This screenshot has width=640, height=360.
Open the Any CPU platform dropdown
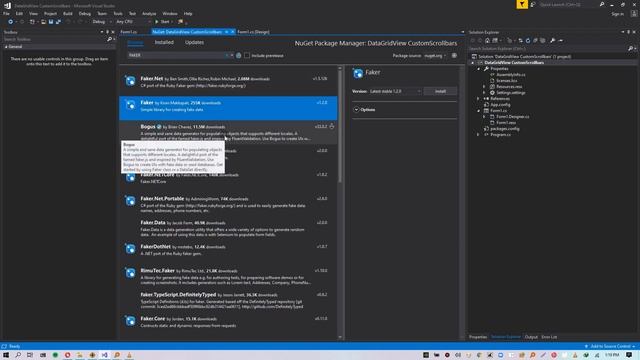point(133,22)
